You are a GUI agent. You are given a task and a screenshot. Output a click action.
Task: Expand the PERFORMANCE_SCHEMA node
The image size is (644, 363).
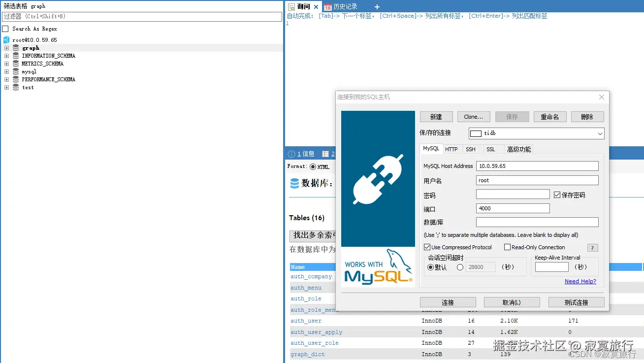(6, 79)
